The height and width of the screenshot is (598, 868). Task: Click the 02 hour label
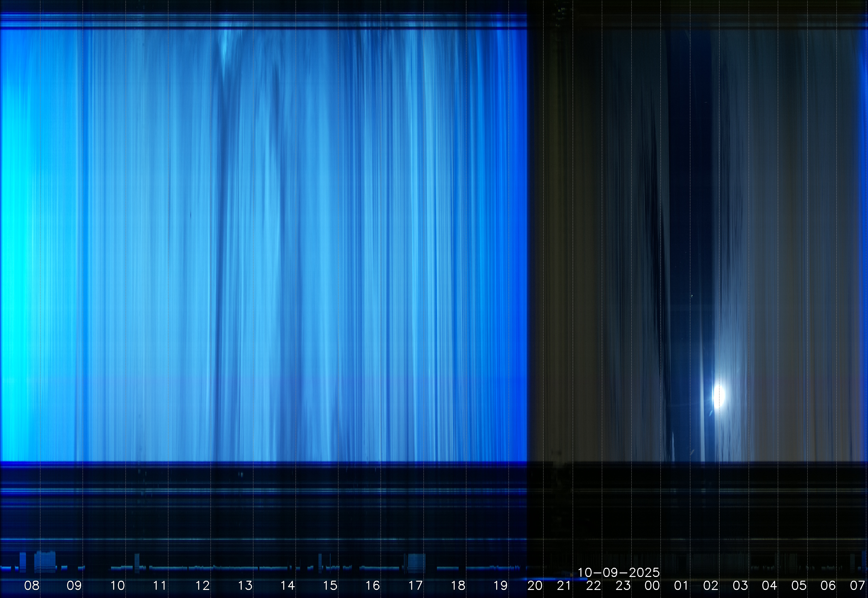click(711, 585)
